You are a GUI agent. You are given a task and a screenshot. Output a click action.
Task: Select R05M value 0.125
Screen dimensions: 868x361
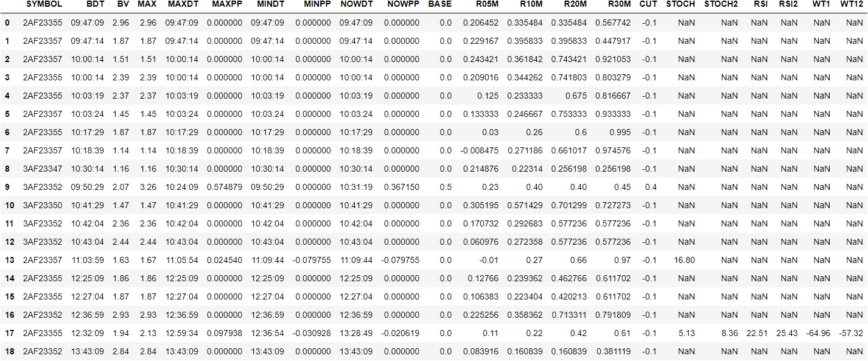(x=488, y=96)
